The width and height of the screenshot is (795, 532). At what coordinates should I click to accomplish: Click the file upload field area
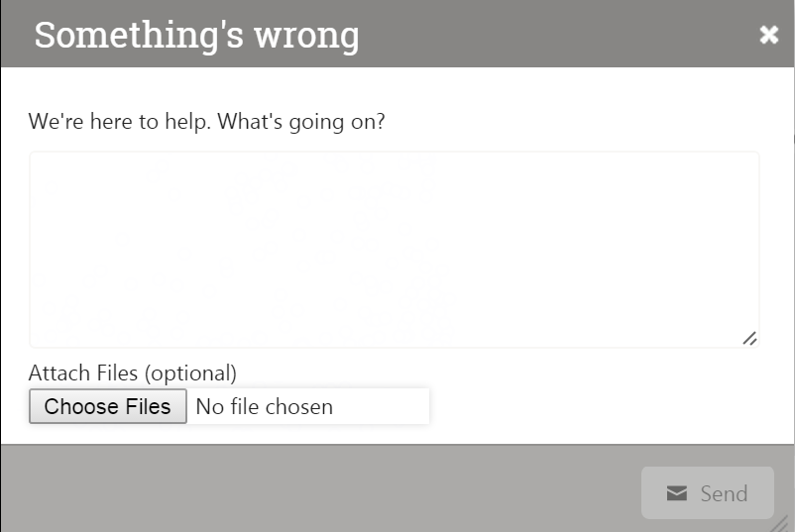pyautogui.click(x=229, y=406)
